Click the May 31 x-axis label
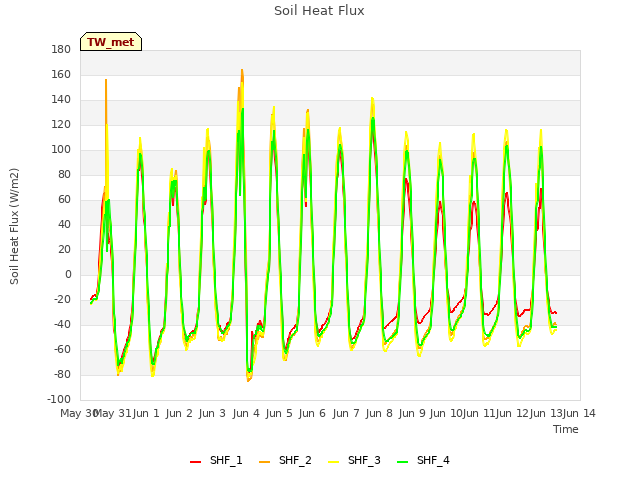 tap(113, 413)
